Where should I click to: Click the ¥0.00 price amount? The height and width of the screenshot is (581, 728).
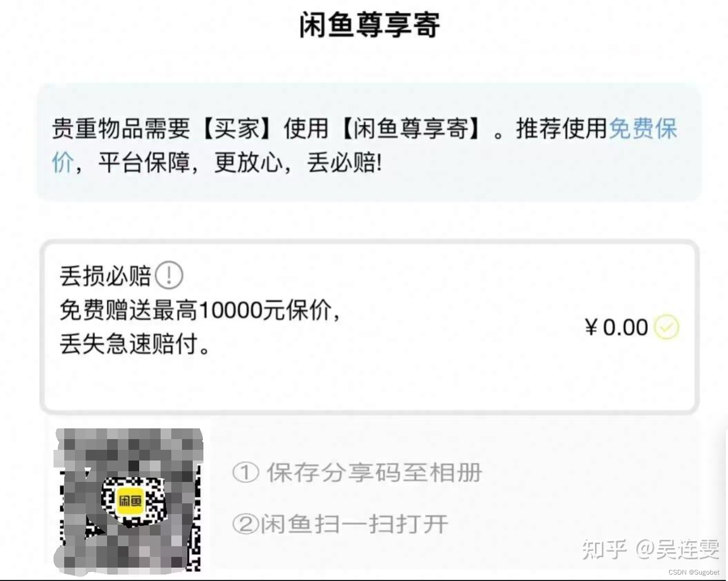point(616,327)
